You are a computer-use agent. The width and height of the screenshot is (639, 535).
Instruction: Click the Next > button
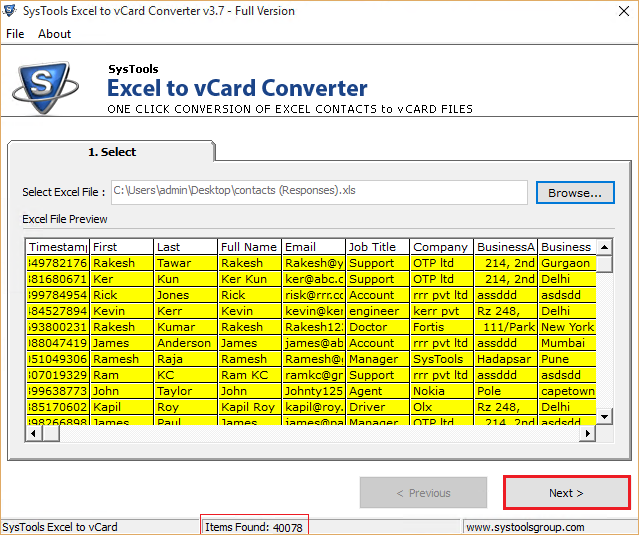coord(566,493)
